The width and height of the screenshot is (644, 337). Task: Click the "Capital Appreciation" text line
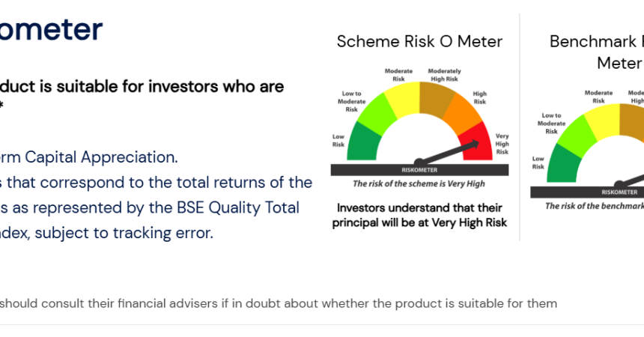[90, 157]
